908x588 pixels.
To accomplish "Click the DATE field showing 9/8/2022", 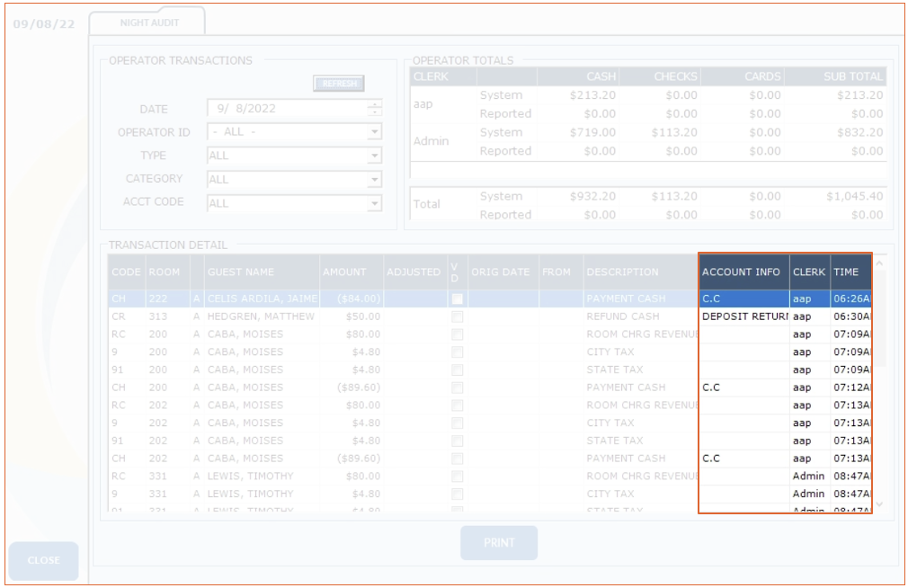I will pyautogui.click(x=286, y=109).
